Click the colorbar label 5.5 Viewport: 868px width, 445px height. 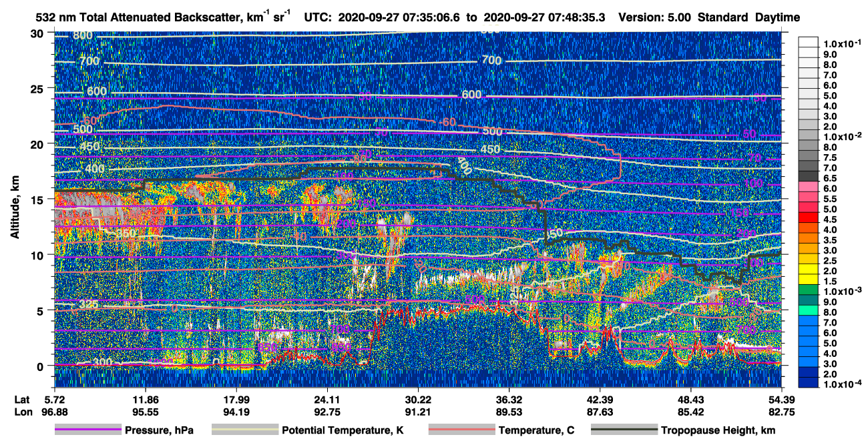point(831,198)
